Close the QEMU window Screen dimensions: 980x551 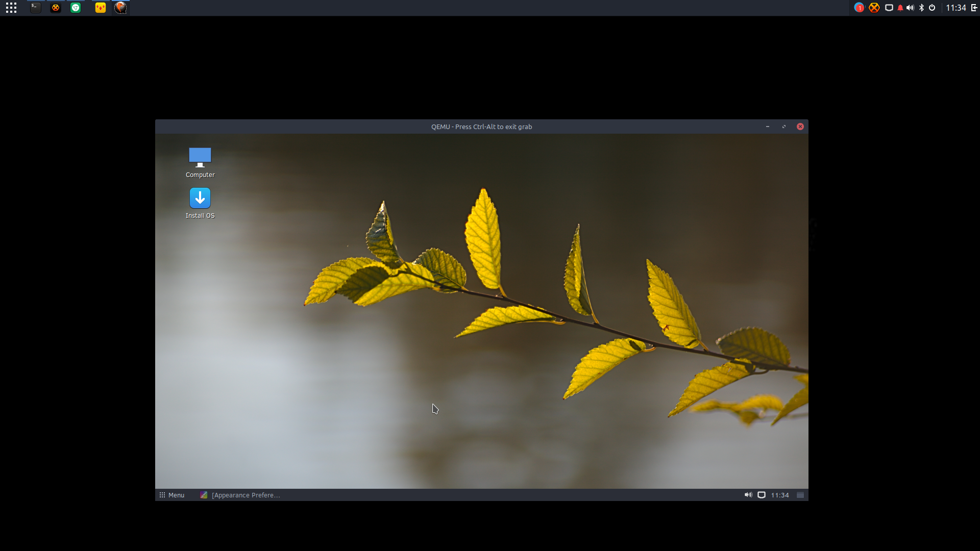800,127
